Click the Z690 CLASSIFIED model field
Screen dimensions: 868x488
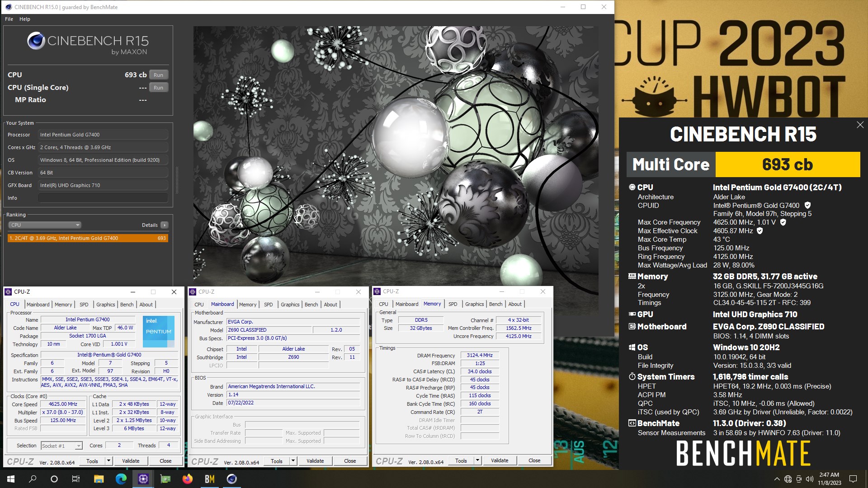269,330
